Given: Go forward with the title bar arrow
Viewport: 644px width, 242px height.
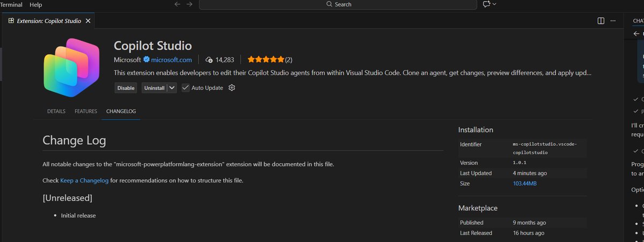Looking at the screenshot, I should (x=189, y=4).
